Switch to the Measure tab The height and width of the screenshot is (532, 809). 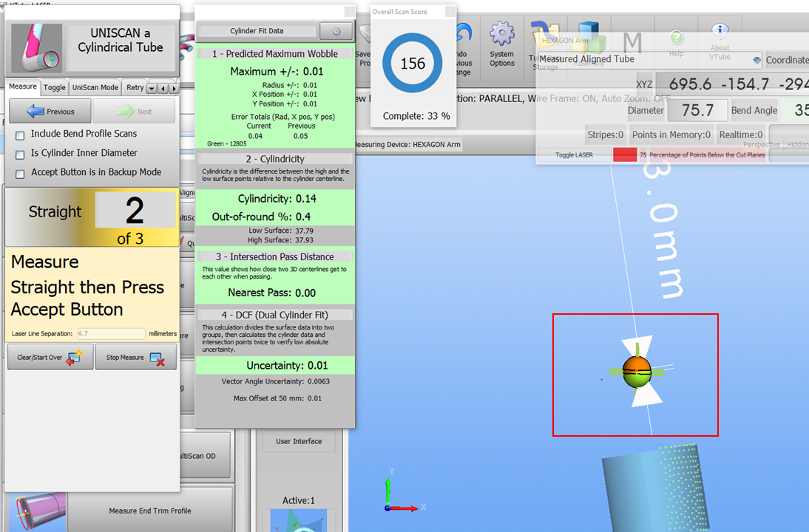click(x=23, y=86)
